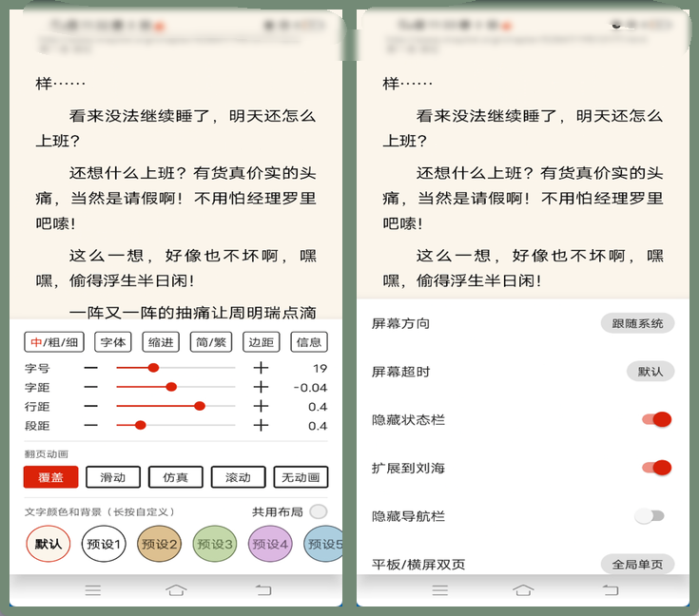Click the 行距 value 0.4

pos(318,407)
